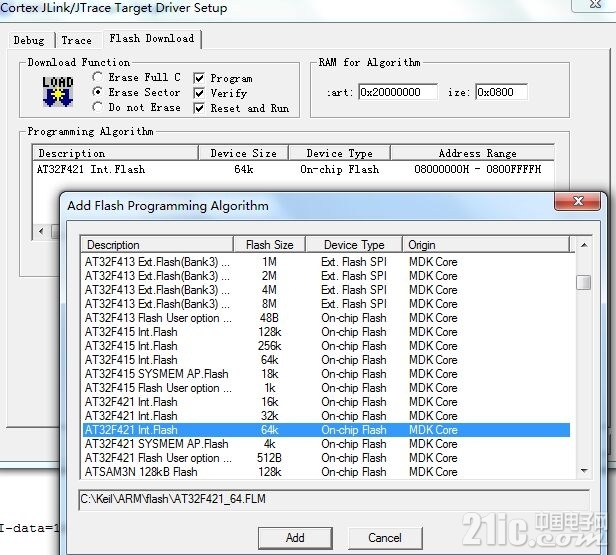Select AT32F421 Int.Flash 32k row
This screenshot has width=616, height=555.
326,416
